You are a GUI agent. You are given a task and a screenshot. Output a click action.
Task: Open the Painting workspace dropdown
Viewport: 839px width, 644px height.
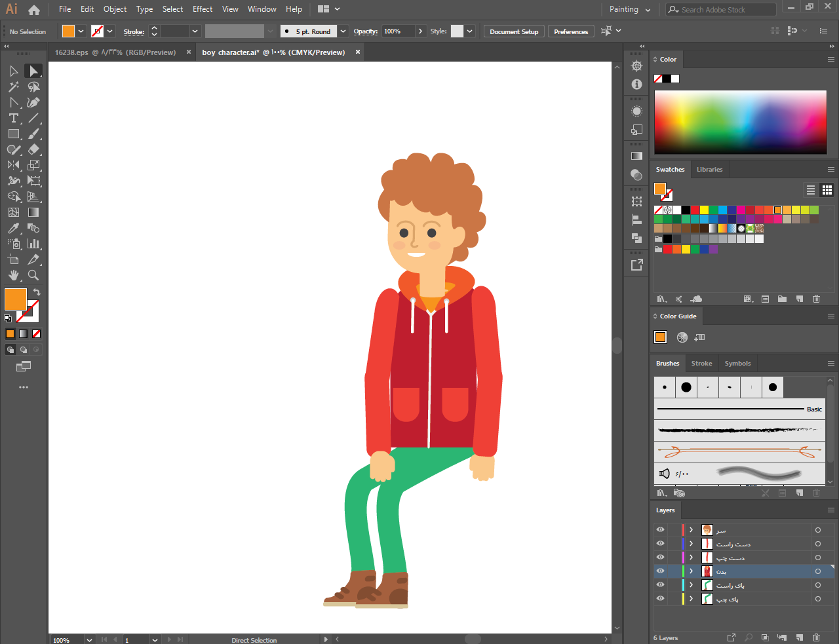[x=630, y=9]
